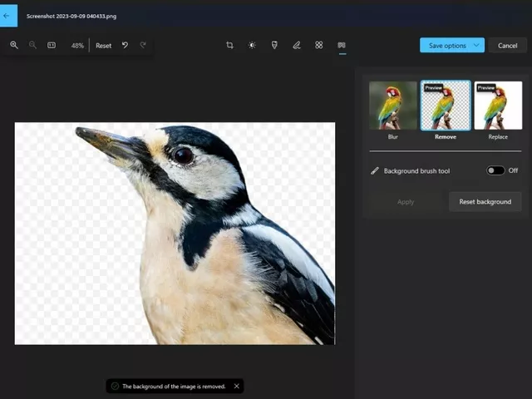The height and width of the screenshot is (399, 532).
Task: Dismiss the background removed notification
Action: tap(236, 386)
